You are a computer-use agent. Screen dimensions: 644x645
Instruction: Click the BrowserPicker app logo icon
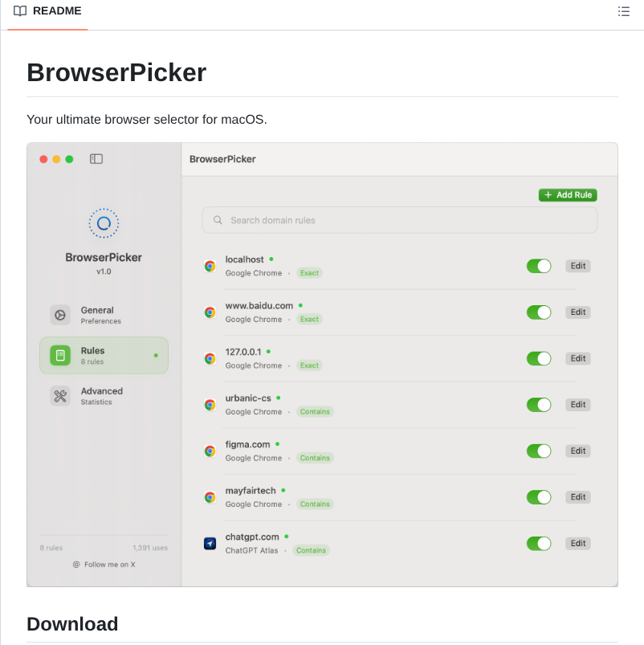[104, 223]
